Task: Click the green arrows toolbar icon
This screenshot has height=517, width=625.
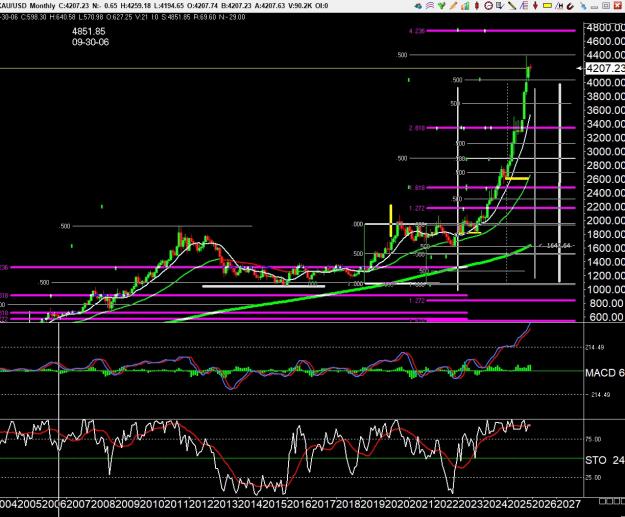Action: pyautogui.click(x=442, y=6)
